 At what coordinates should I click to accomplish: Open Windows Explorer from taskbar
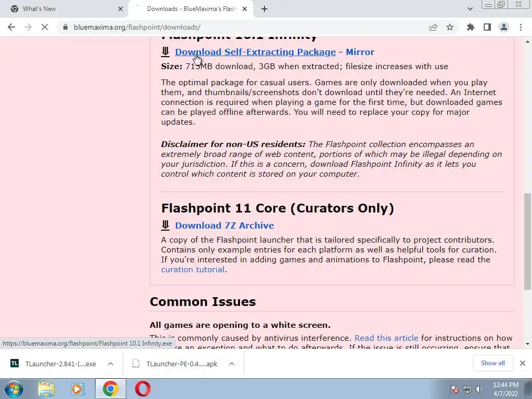pos(46,389)
